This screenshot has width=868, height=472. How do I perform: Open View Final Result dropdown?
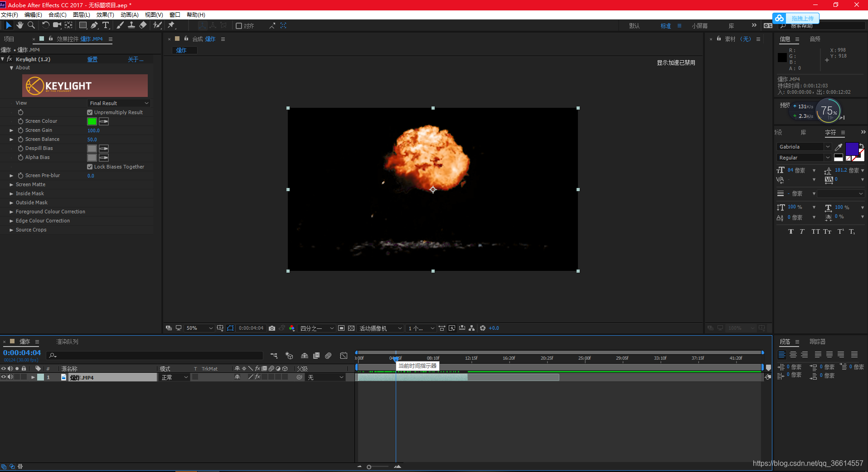tap(119, 103)
